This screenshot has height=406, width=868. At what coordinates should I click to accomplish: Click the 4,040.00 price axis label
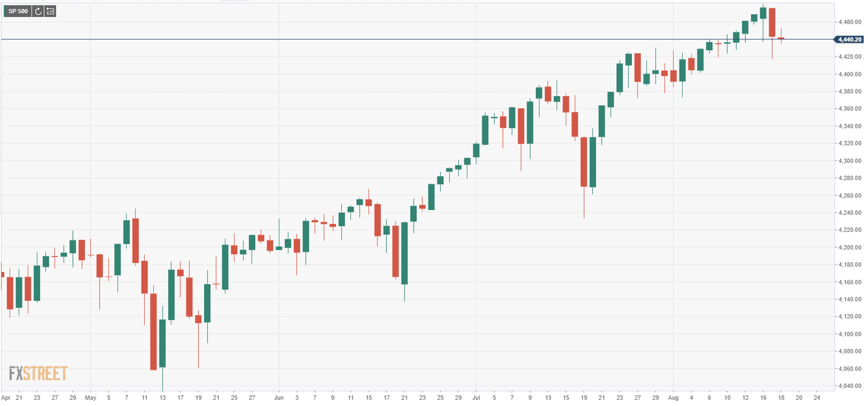[x=849, y=386]
